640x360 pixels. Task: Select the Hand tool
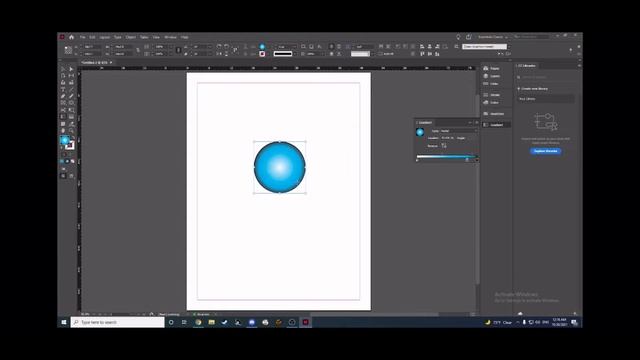tap(63, 131)
